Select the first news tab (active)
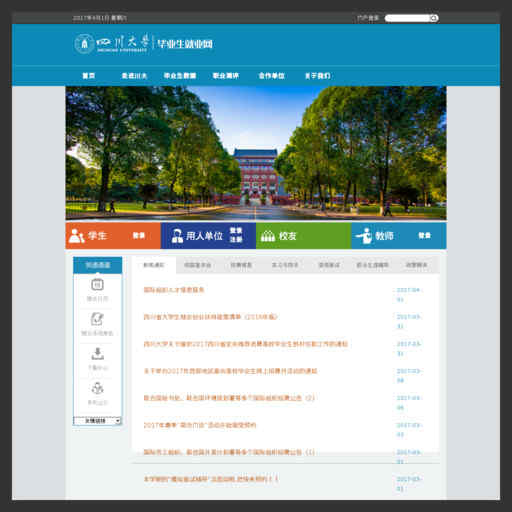 [x=154, y=265]
